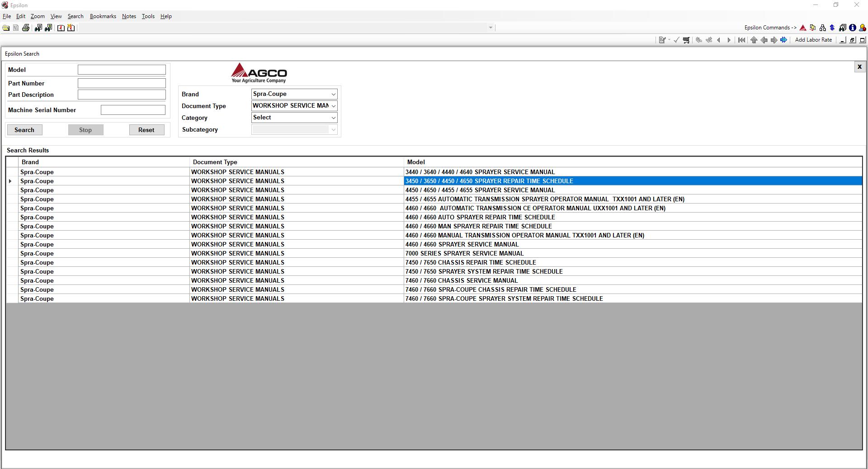Click the book icon with the starburst

coord(71,28)
